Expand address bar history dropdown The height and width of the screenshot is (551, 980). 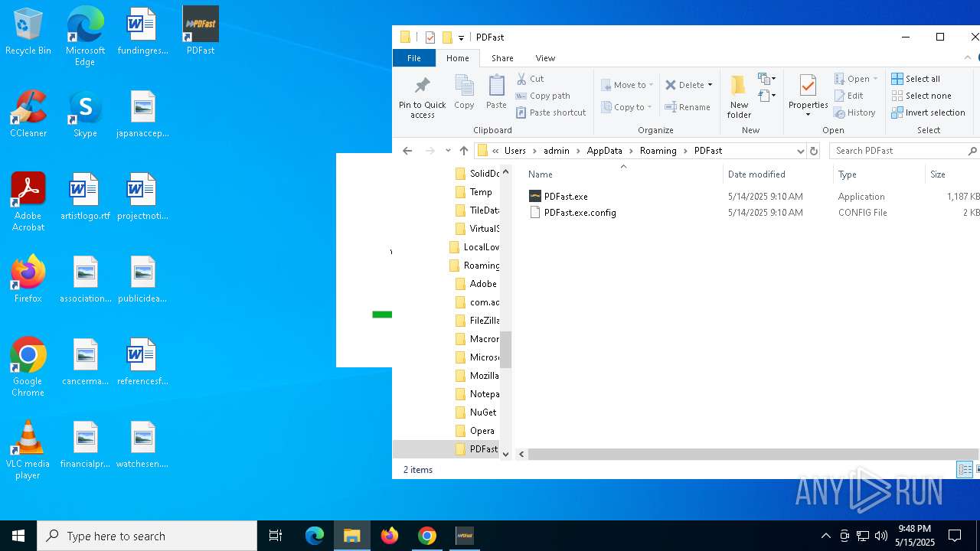(800, 151)
